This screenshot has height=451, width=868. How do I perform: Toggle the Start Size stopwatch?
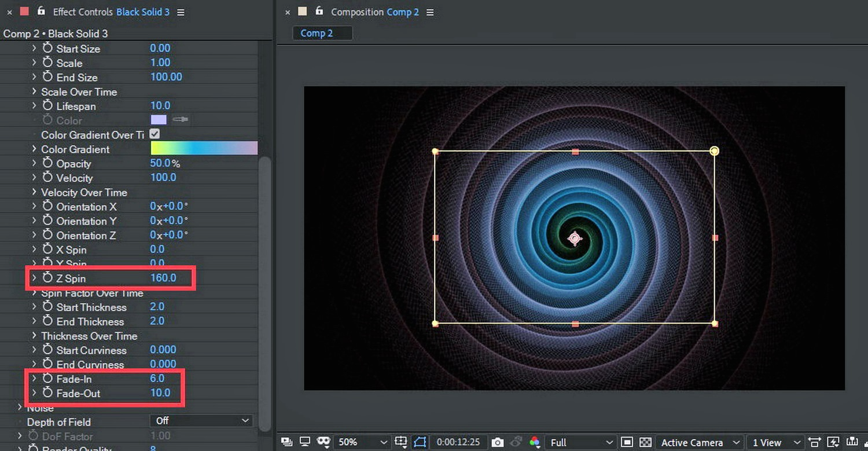coord(47,49)
